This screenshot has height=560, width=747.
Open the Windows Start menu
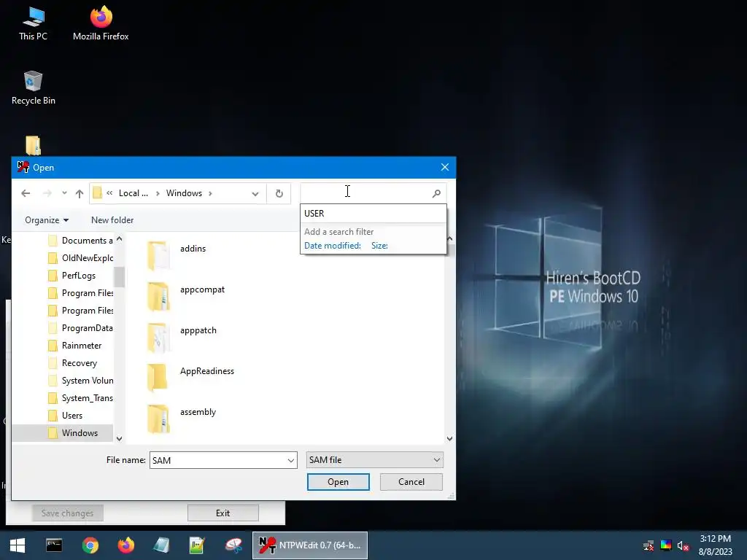[18, 545]
